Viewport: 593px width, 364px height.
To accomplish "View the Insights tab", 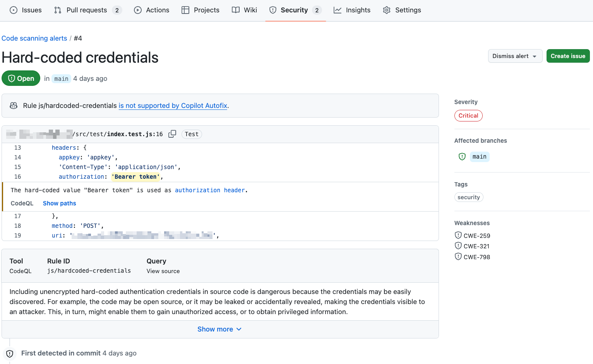I will pyautogui.click(x=352, y=10).
